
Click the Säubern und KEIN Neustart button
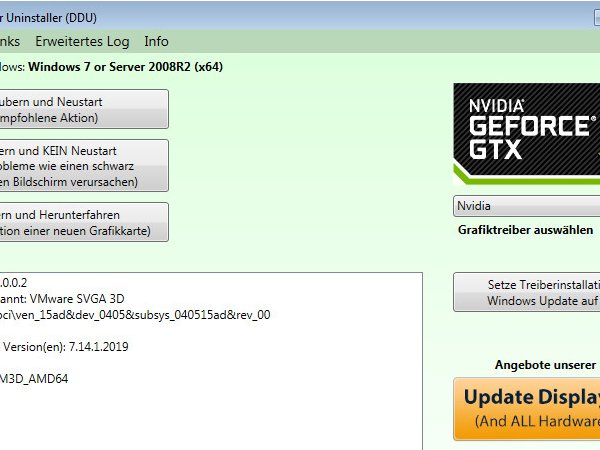84,166
